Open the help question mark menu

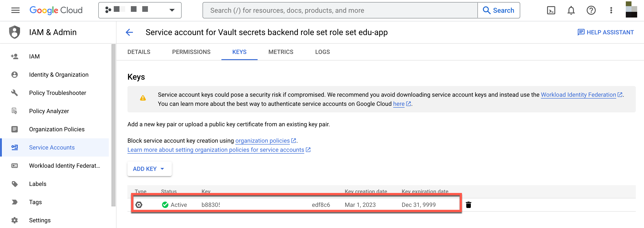pyautogui.click(x=591, y=10)
